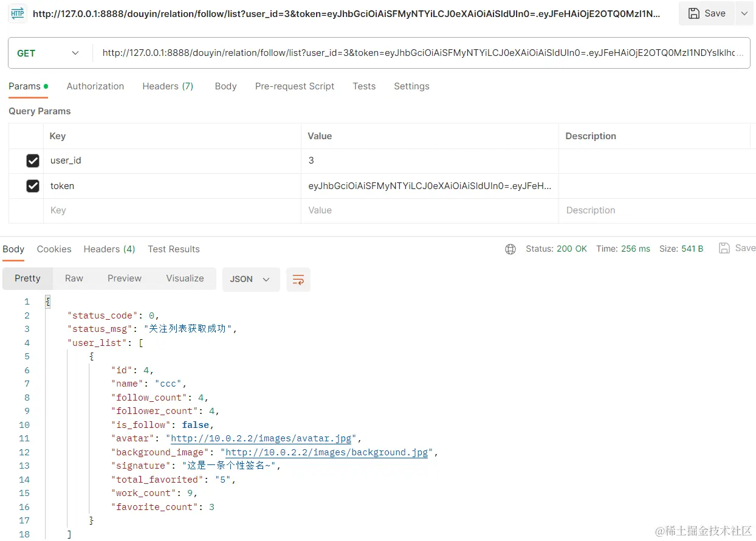
Task: Switch to the response Cookies tab
Action: pos(54,249)
